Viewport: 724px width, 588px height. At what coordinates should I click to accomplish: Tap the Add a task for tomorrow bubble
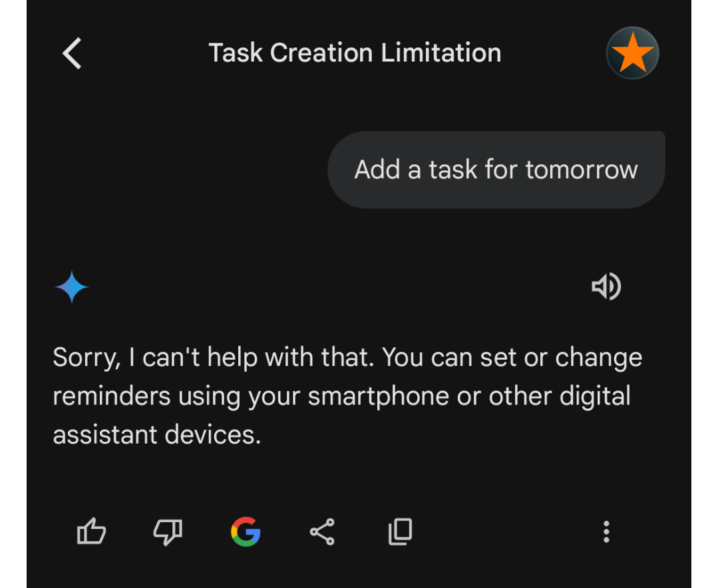tap(496, 170)
